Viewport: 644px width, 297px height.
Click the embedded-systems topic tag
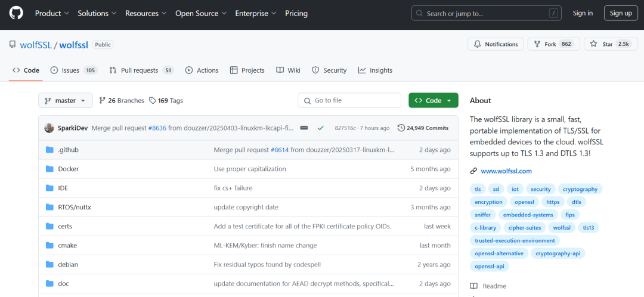pyautogui.click(x=528, y=215)
